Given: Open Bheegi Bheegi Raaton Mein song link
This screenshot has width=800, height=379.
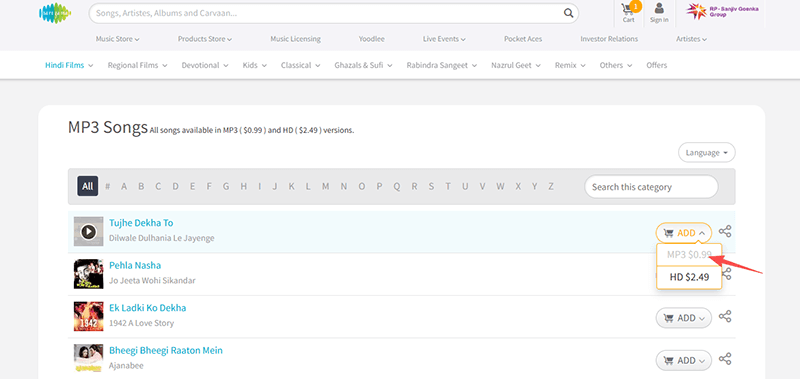Looking at the screenshot, I should coord(166,350).
